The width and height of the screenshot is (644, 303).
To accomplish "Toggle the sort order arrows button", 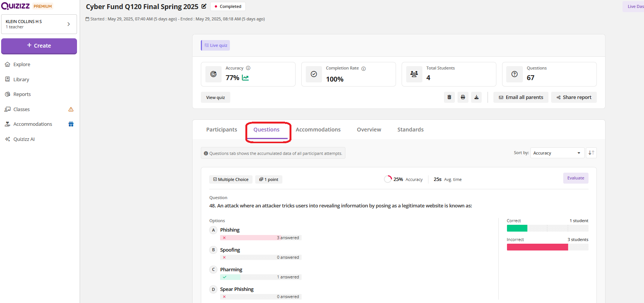I will click(591, 153).
